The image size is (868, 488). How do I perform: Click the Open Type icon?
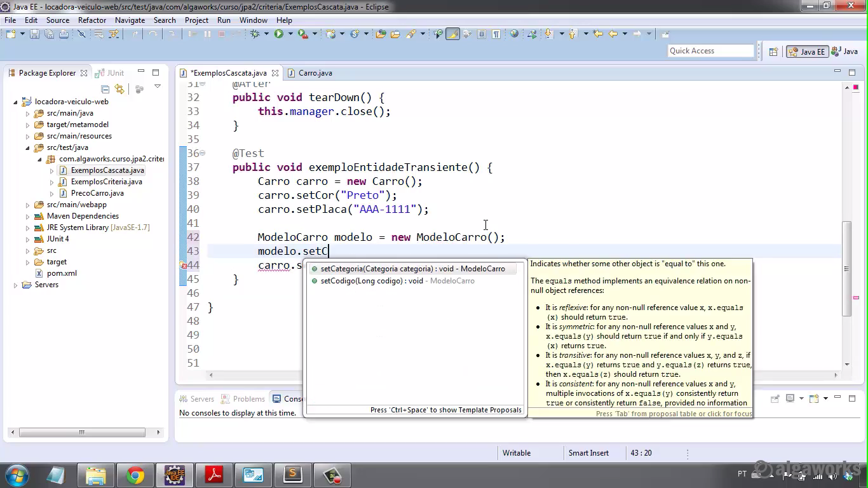(x=381, y=34)
